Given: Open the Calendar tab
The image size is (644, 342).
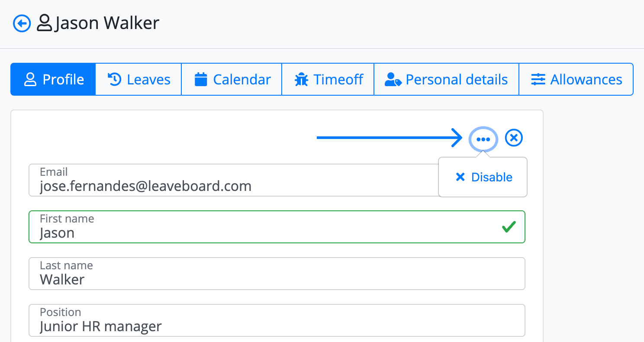Looking at the screenshot, I should 232,79.
